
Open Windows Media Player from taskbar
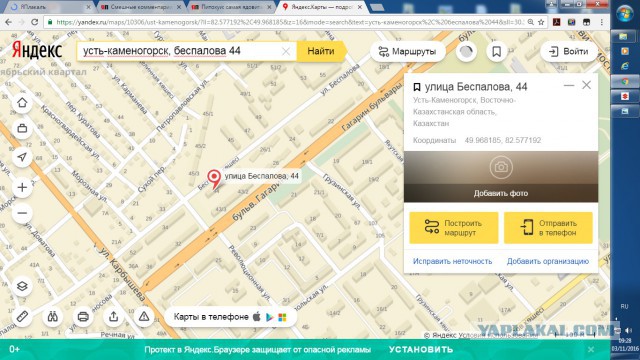click(x=625, y=51)
